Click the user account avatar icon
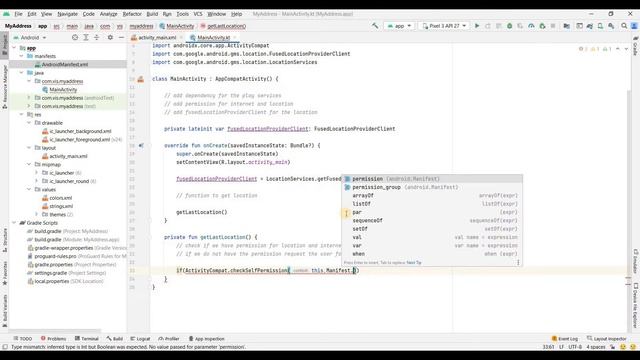This screenshot has width=640, height=360. (635, 26)
